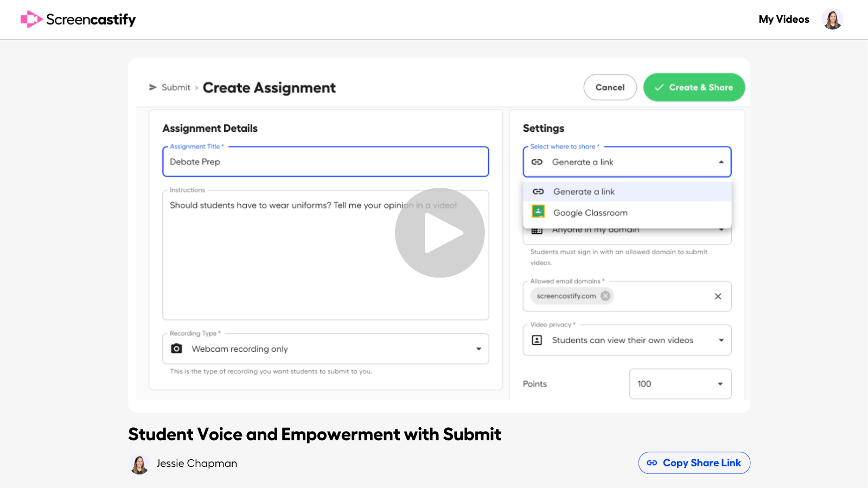Image resolution: width=868 pixels, height=488 pixels.
Task: Click the Google Classroom icon in dropdown
Action: (538, 212)
